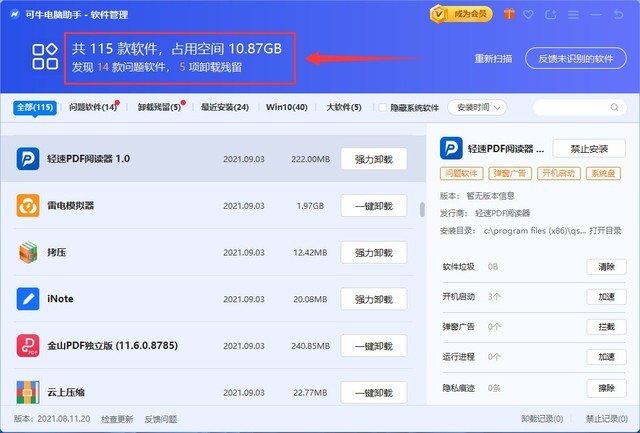Image resolution: width=640 pixels, height=433 pixels.
Task: Open the Win10(40) tab
Action: click(x=287, y=107)
